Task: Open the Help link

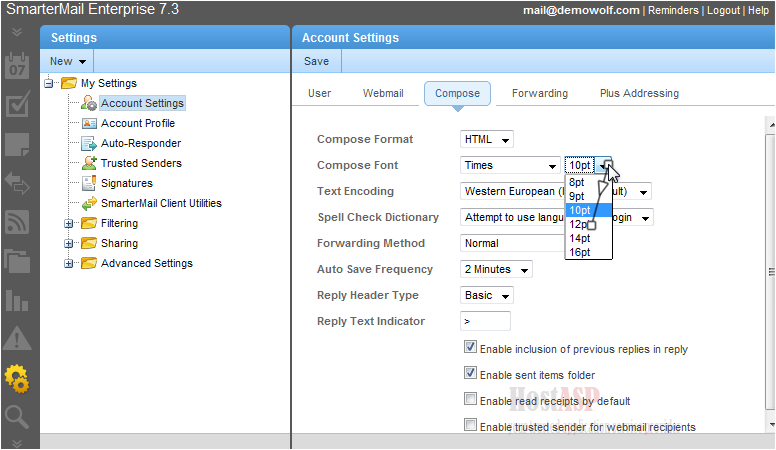Action: [x=758, y=10]
